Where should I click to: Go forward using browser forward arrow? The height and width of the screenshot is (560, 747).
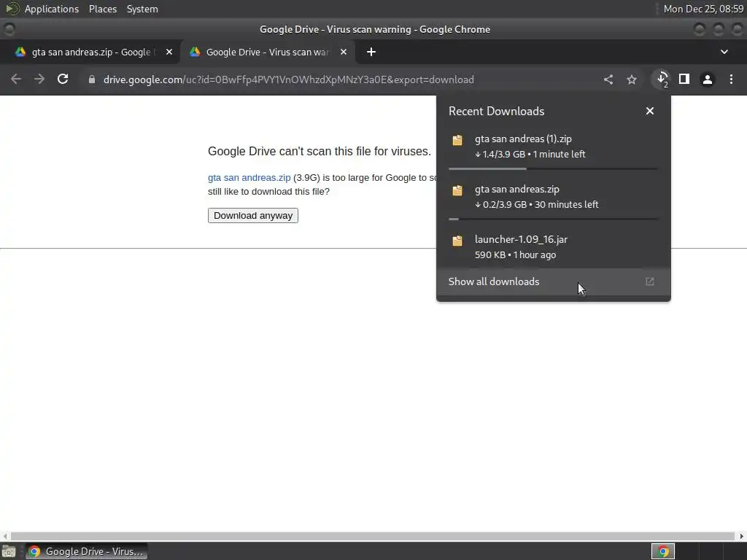[39, 79]
